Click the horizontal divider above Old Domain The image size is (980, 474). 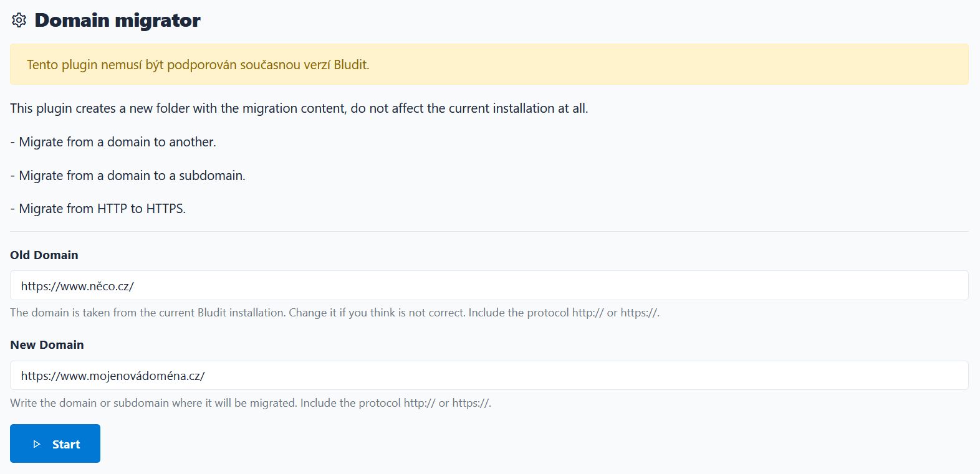coord(489,232)
